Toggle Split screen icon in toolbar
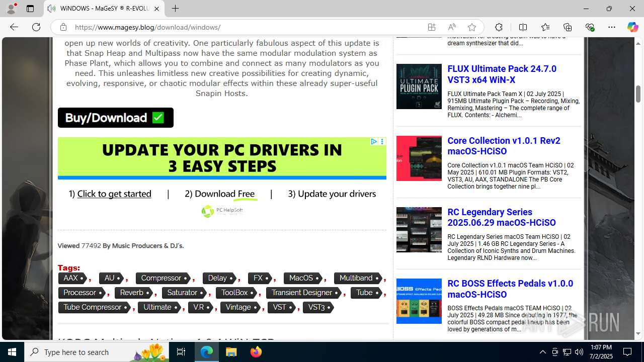644x362 pixels. (523, 27)
